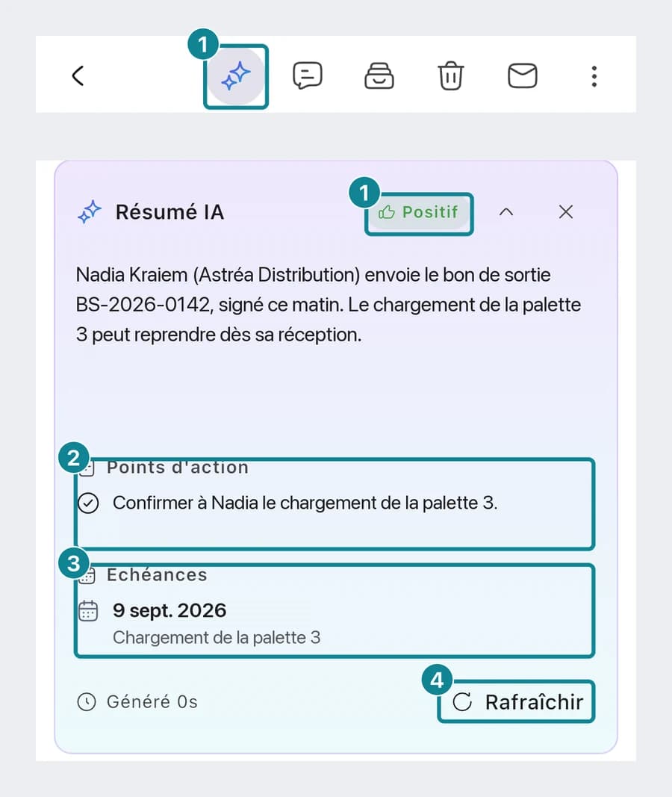Open the three-dot more options menu

click(x=594, y=76)
